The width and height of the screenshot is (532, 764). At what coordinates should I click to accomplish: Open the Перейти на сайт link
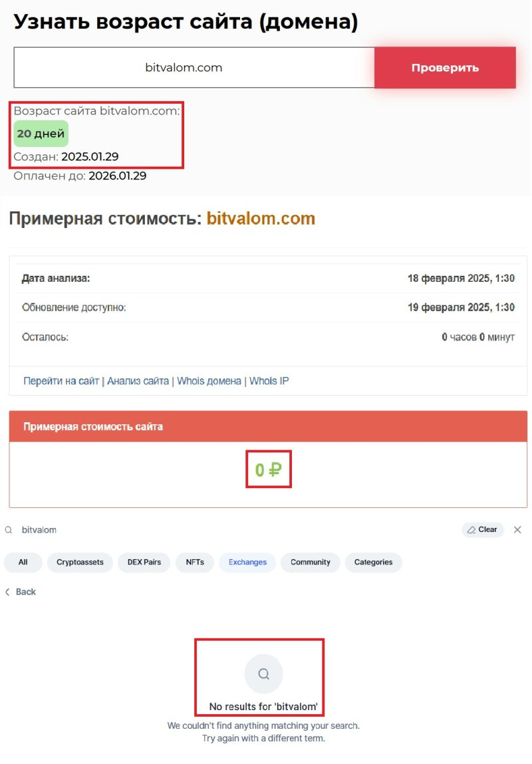[61, 381]
